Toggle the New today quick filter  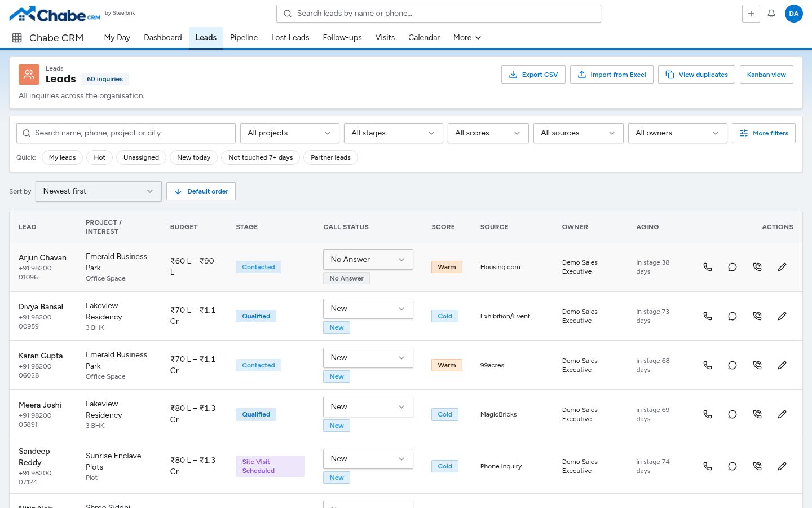[193, 157]
